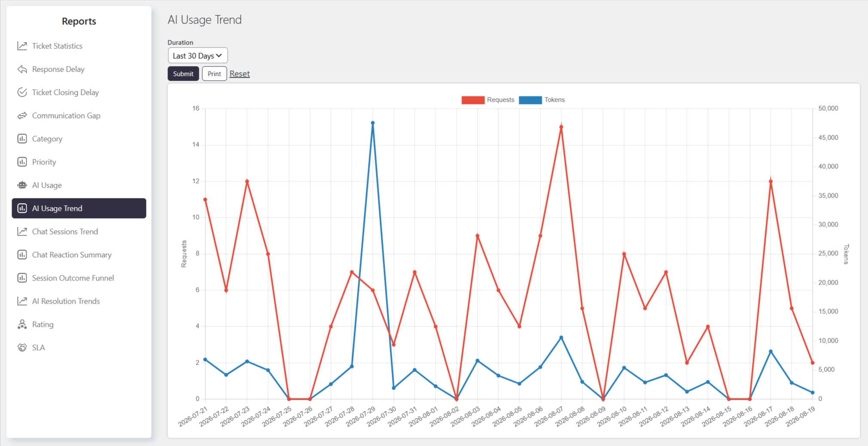Click the Requests peak point on 2026-08-07

pyautogui.click(x=561, y=127)
